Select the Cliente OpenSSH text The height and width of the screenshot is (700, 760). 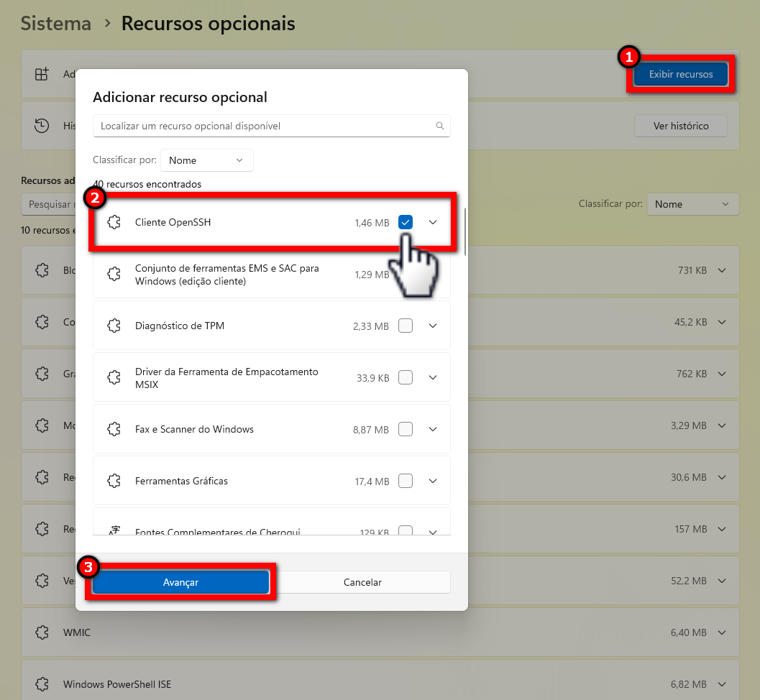coord(173,222)
